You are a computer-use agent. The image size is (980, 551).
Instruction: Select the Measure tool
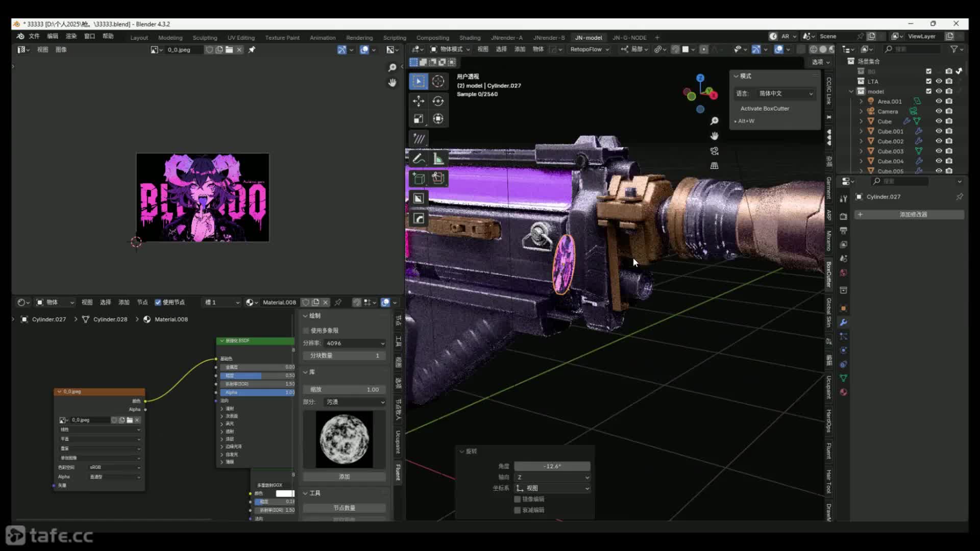point(438,159)
